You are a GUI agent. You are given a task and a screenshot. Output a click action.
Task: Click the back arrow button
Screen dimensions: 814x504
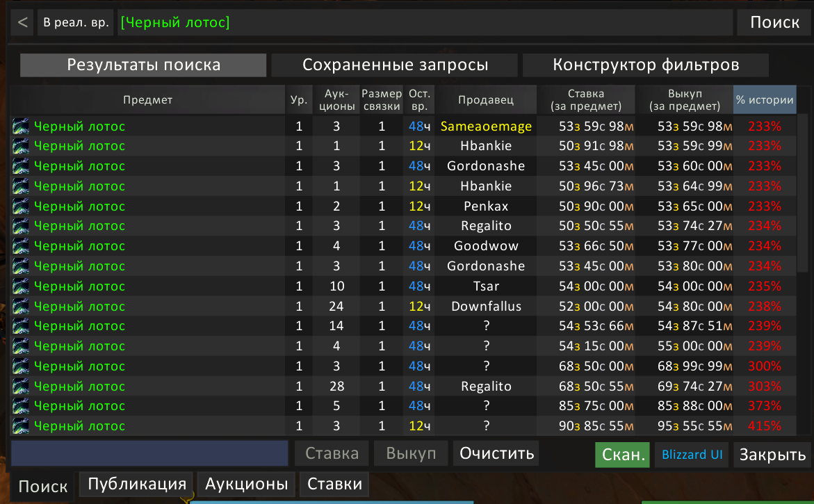click(x=22, y=22)
